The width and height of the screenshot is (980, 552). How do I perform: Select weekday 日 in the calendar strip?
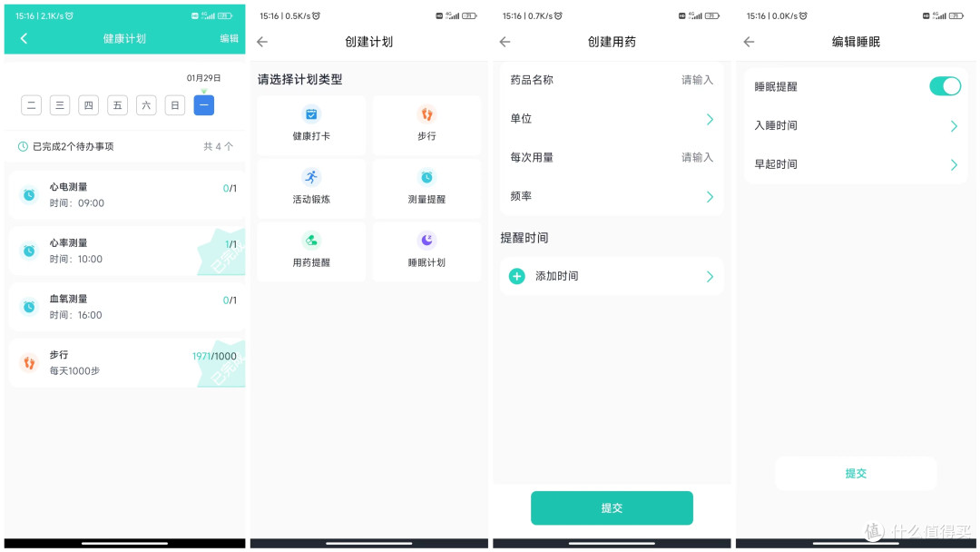pyautogui.click(x=175, y=105)
